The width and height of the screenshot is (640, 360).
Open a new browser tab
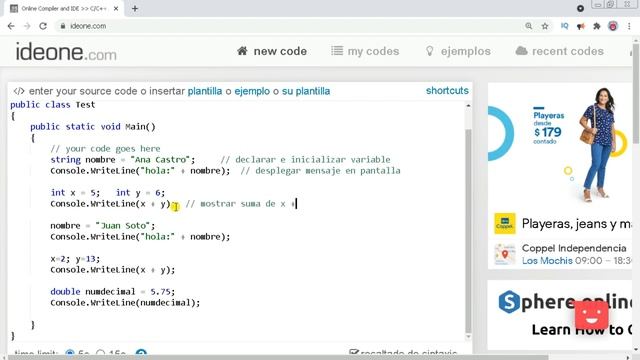[x=135, y=8]
